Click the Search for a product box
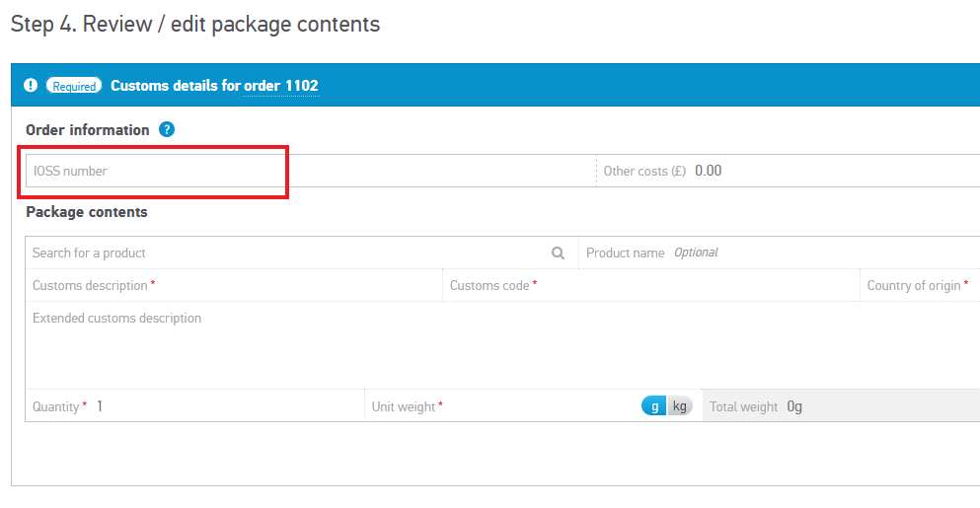Viewport: 980px width, 508px height. [x=286, y=253]
